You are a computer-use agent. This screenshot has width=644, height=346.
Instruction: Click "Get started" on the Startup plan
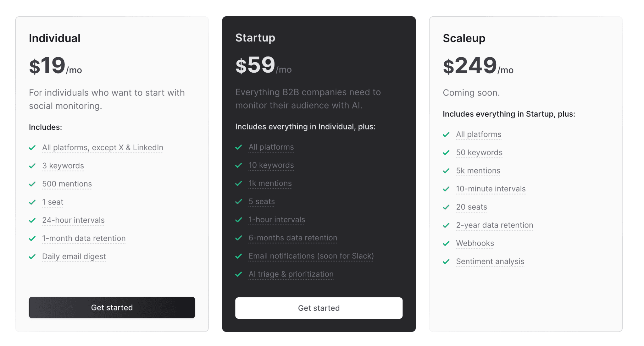319,308
